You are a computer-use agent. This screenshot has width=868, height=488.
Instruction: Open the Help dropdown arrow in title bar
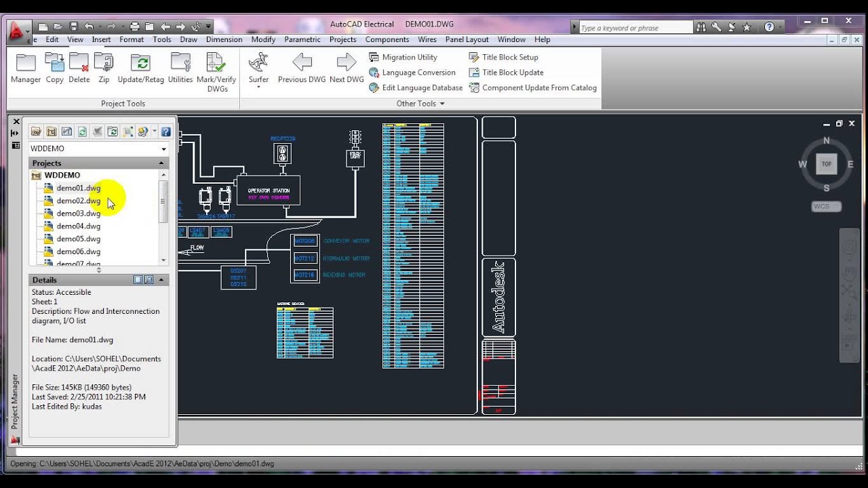click(782, 27)
